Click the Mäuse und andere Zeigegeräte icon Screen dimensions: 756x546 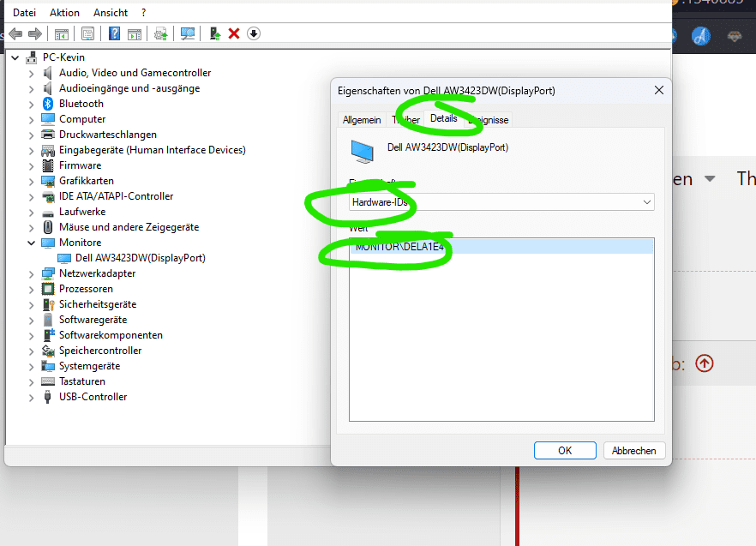(x=48, y=227)
